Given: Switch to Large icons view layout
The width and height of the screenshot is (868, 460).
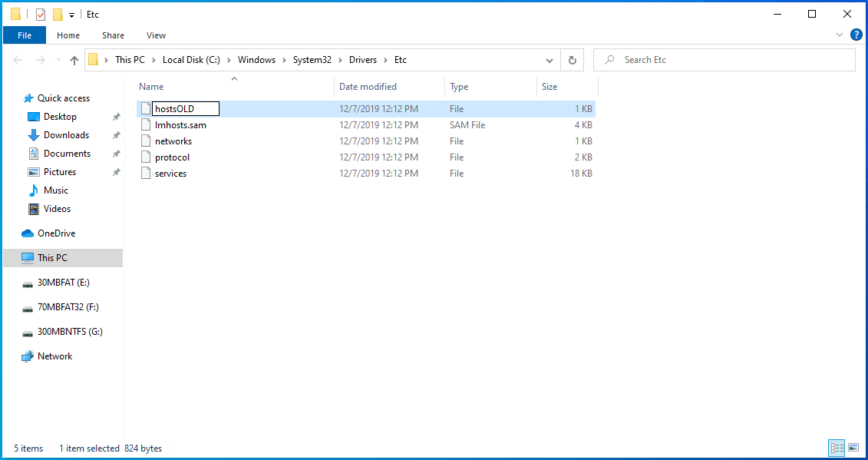Looking at the screenshot, I should pyautogui.click(x=853, y=447).
